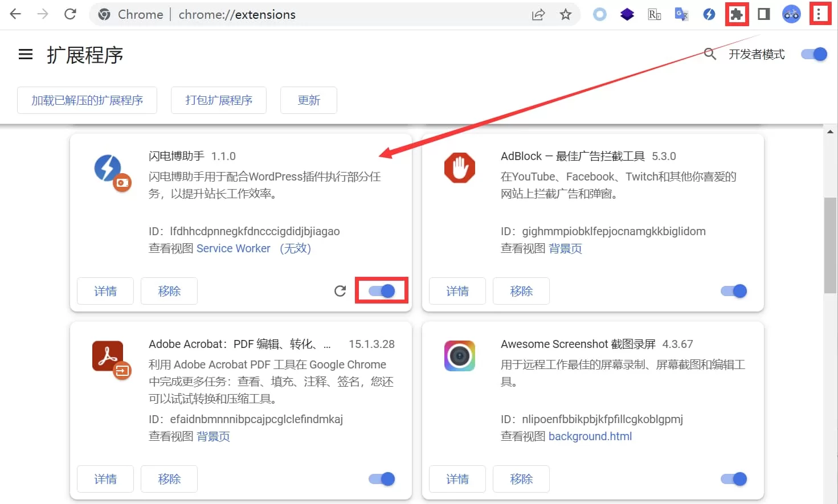Click the share icon in the address bar
This screenshot has width=838, height=504.
pos(538,15)
